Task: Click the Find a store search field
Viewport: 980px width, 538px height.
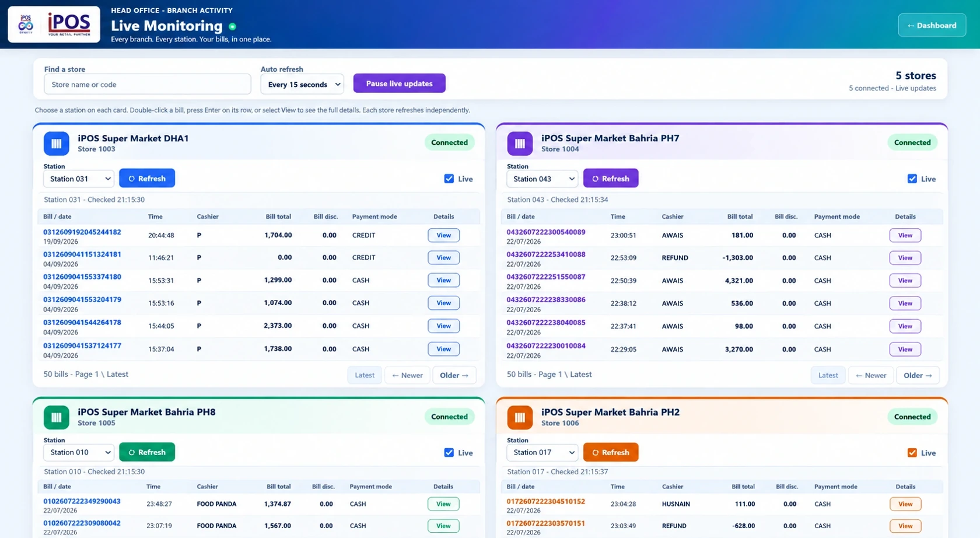Action: click(148, 84)
